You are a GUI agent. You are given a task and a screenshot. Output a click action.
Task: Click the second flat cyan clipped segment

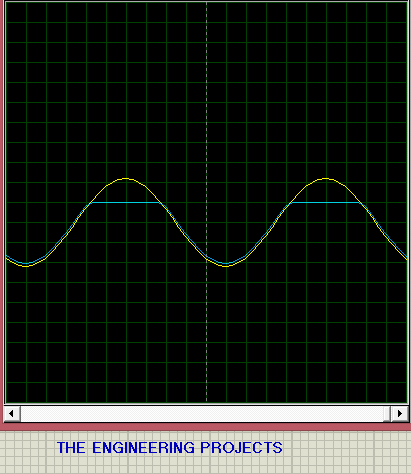[x=326, y=202]
